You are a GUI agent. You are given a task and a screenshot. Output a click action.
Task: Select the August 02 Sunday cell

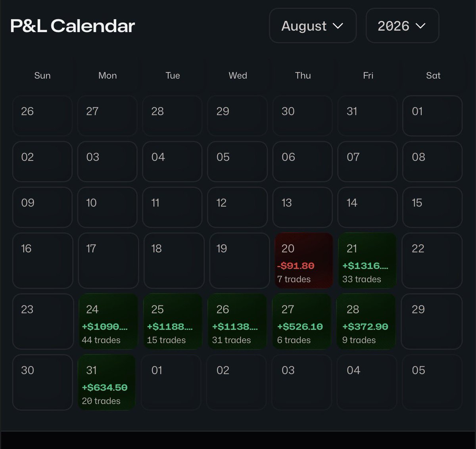click(42, 161)
